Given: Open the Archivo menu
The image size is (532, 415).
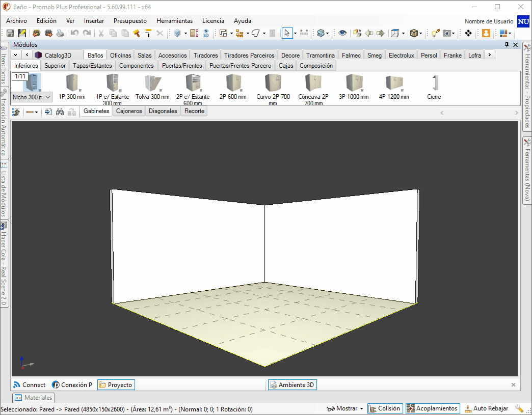Looking at the screenshot, I should (16, 21).
